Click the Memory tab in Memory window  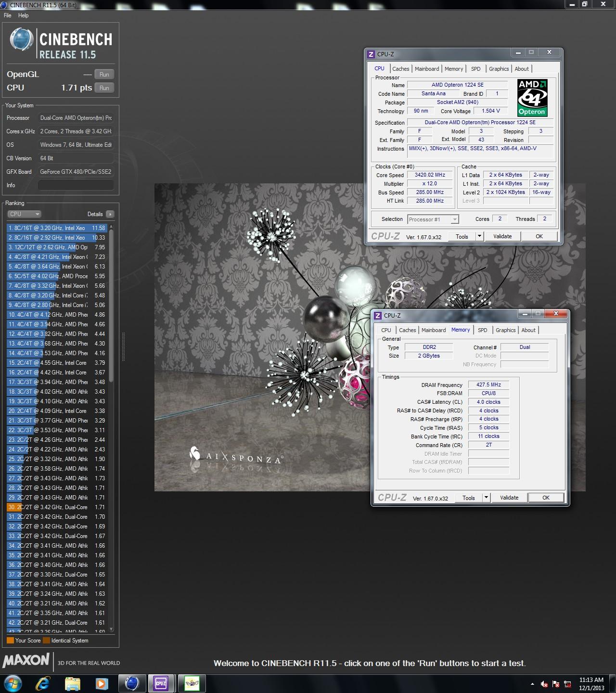click(461, 330)
